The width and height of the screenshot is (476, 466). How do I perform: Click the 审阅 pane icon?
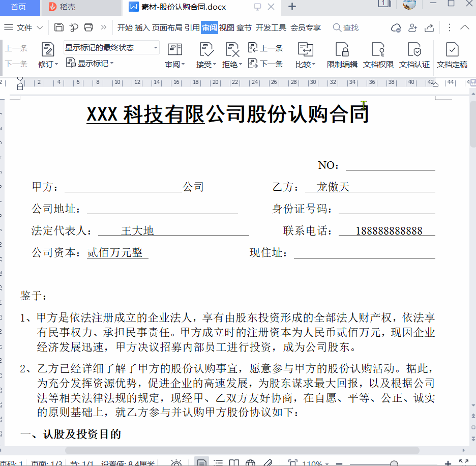(x=174, y=49)
